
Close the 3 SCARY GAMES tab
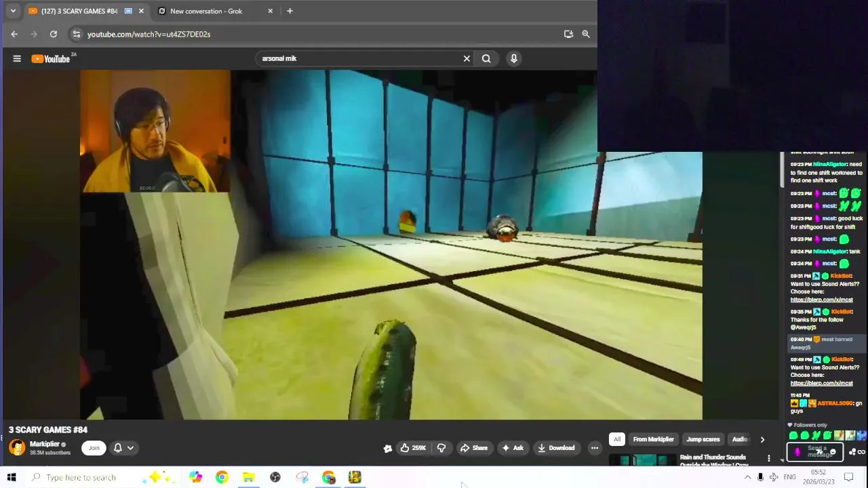point(141,11)
